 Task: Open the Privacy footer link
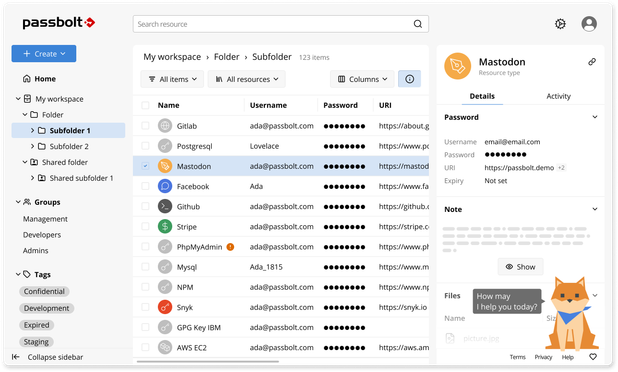543,357
